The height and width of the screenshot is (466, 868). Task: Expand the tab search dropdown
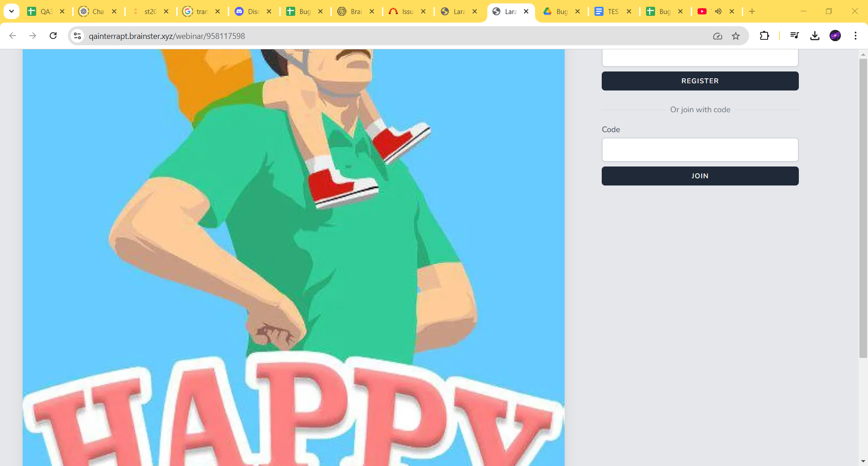point(11,11)
